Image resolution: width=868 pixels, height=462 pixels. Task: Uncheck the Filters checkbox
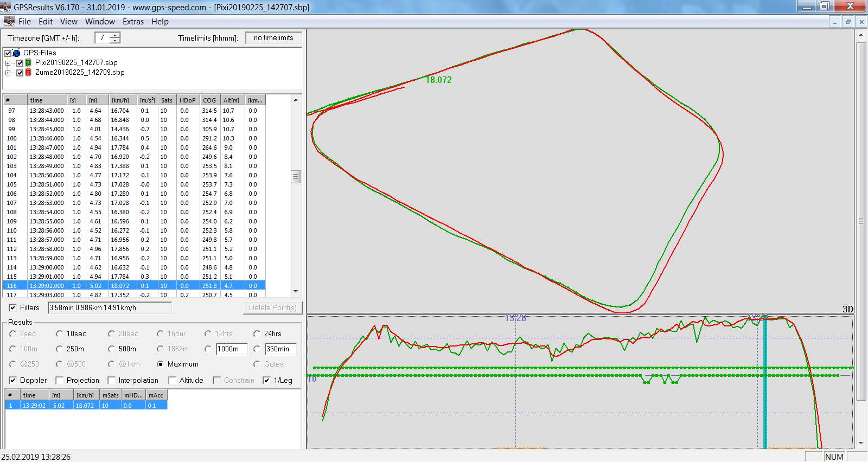12,307
